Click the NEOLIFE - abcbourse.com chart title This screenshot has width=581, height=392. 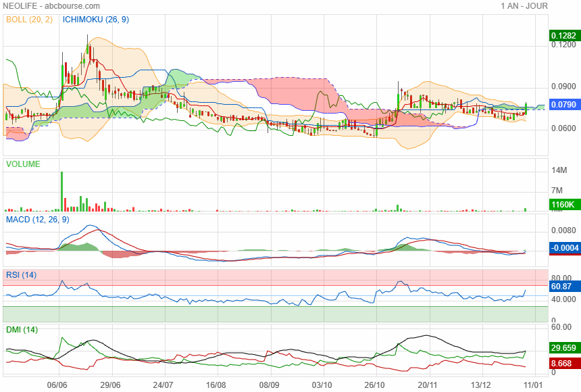[51, 6]
